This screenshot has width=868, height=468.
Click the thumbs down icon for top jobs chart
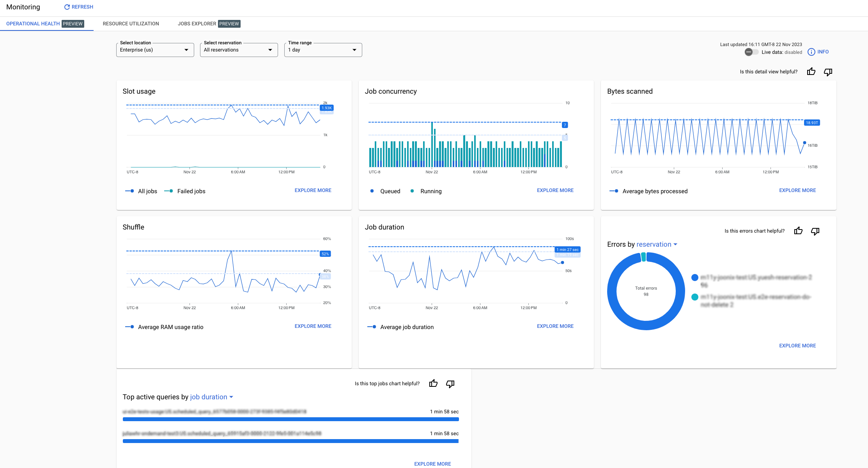click(450, 383)
